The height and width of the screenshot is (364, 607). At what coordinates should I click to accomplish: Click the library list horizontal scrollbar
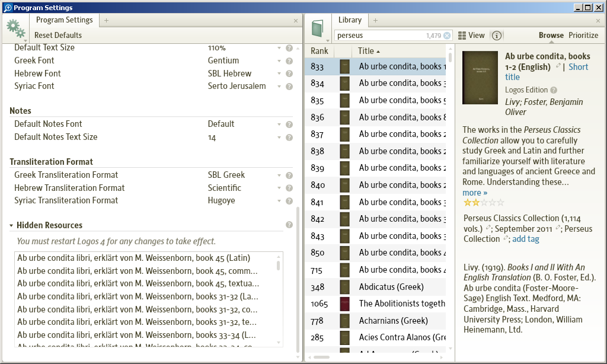[321, 357]
